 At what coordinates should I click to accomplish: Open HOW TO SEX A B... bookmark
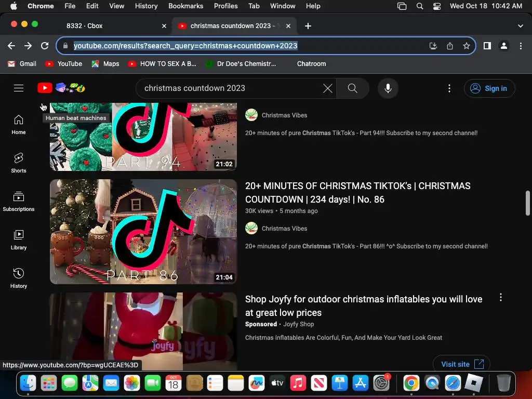pos(162,64)
